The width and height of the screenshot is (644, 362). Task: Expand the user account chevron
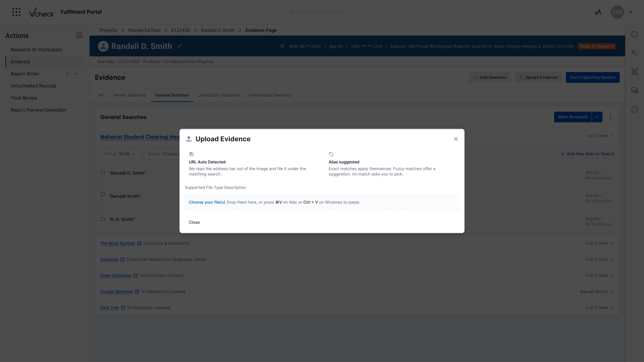click(631, 12)
